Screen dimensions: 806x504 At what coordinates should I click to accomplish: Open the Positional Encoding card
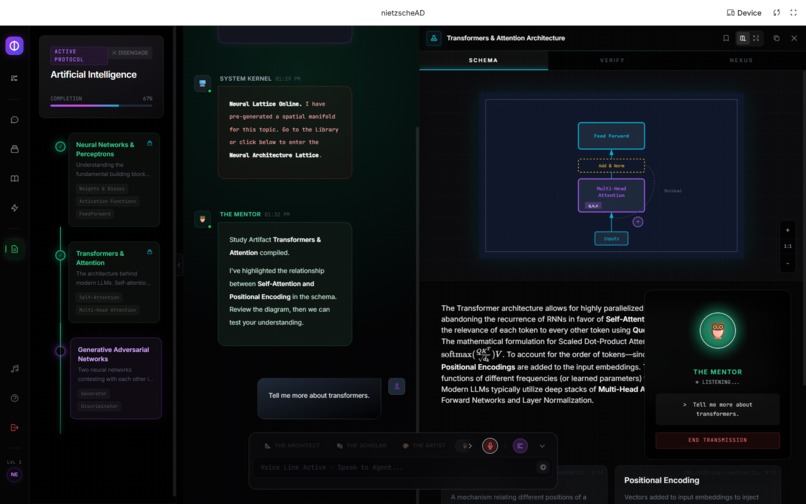[698, 485]
